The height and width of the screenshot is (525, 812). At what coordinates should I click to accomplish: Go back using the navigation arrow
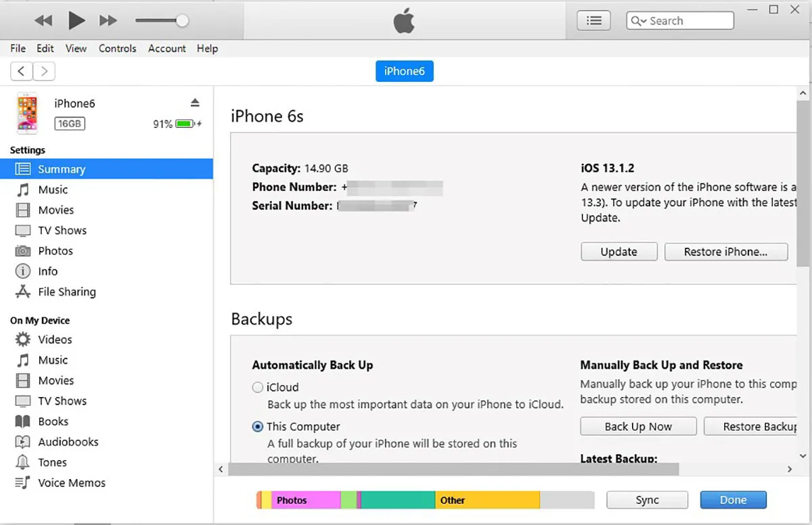coord(21,70)
